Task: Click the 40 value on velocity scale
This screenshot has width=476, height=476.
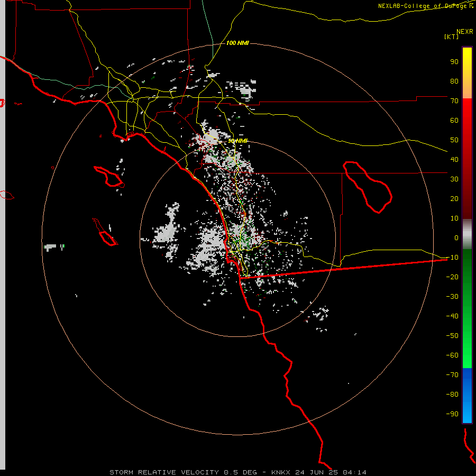Action: pos(454,159)
